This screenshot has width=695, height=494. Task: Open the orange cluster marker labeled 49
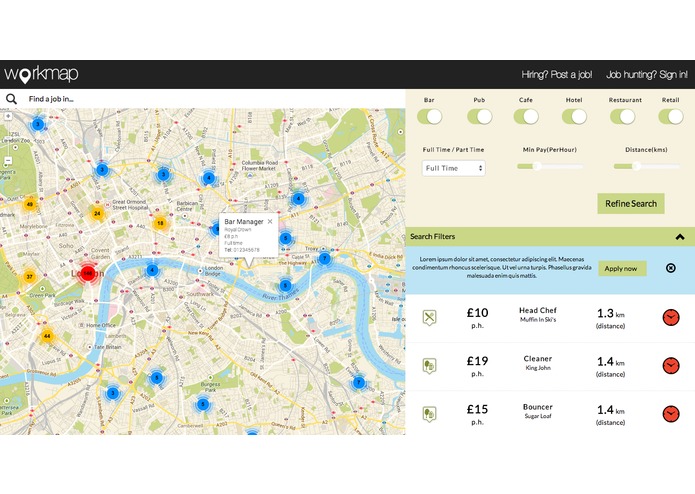click(x=30, y=204)
